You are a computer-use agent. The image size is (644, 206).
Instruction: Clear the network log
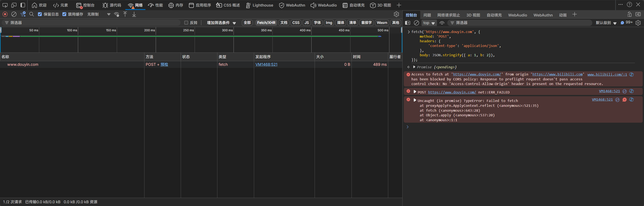(14, 14)
